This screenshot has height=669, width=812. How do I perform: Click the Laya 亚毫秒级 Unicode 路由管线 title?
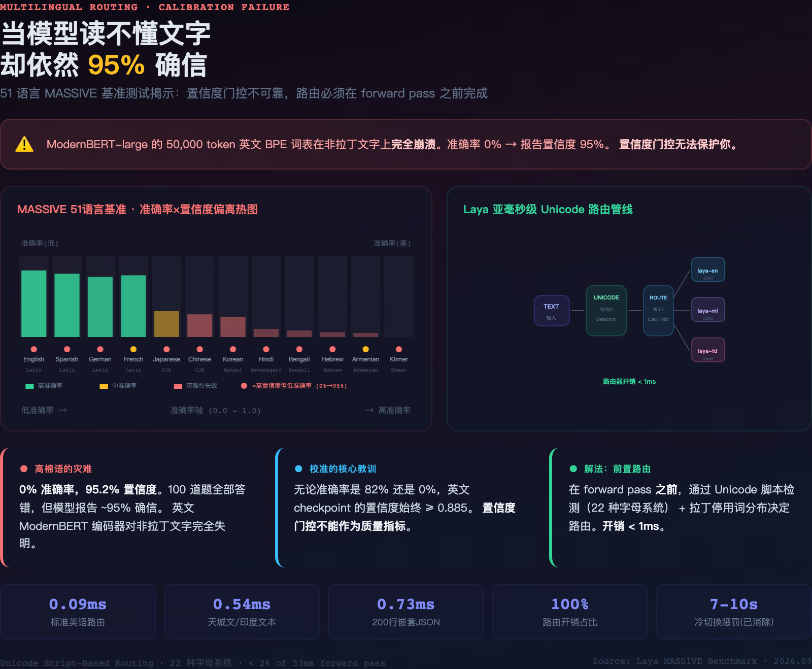click(548, 209)
